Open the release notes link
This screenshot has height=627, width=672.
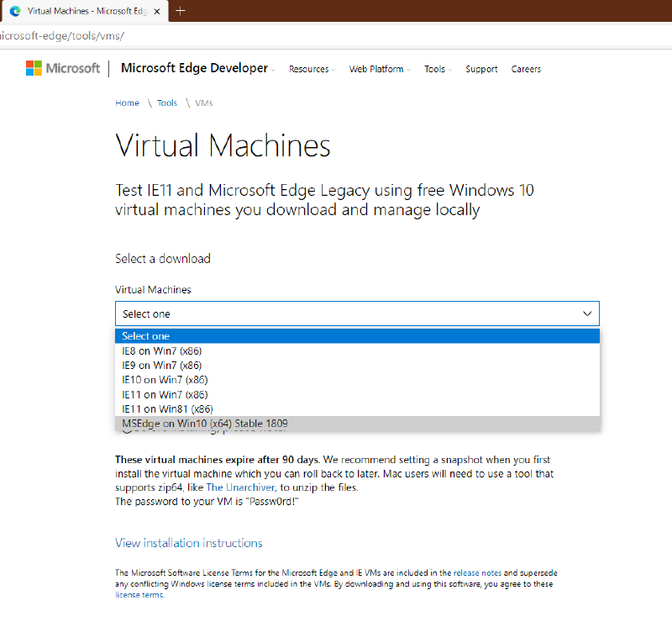pyautogui.click(x=477, y=573)
